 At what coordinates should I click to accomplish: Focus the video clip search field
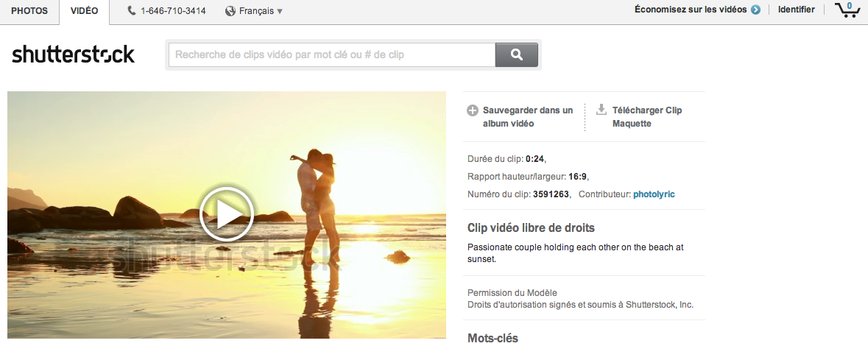(x=331, y=54)
